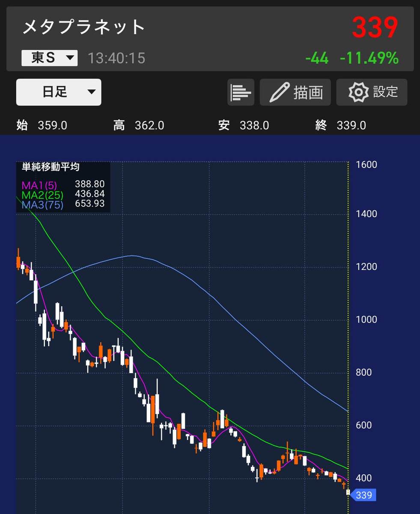The width and height of the screenshot is (420, 514).
Task: Select the MA2(25) 436.84 legend row
Action: (x=63, y=194)
